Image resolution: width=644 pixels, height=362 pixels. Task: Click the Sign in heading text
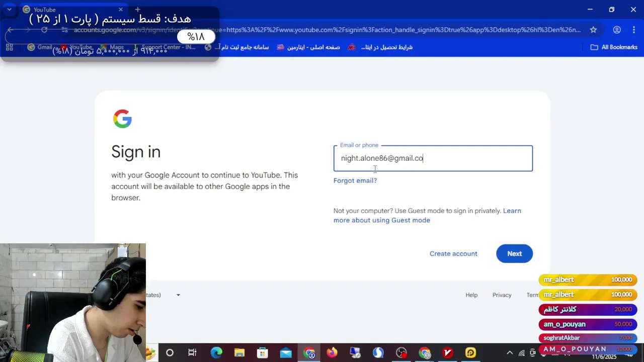point(136,152)
